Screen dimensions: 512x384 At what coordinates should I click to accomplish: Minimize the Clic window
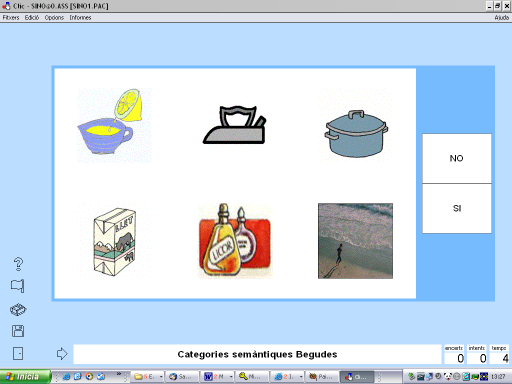click(x=489, y=6)
